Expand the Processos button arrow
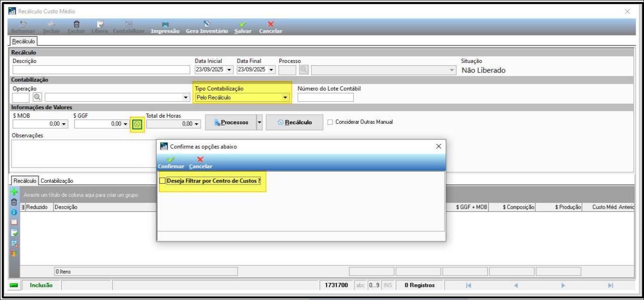Image resolution: width=644 pixels, height=300 pixels. (259, 122)
